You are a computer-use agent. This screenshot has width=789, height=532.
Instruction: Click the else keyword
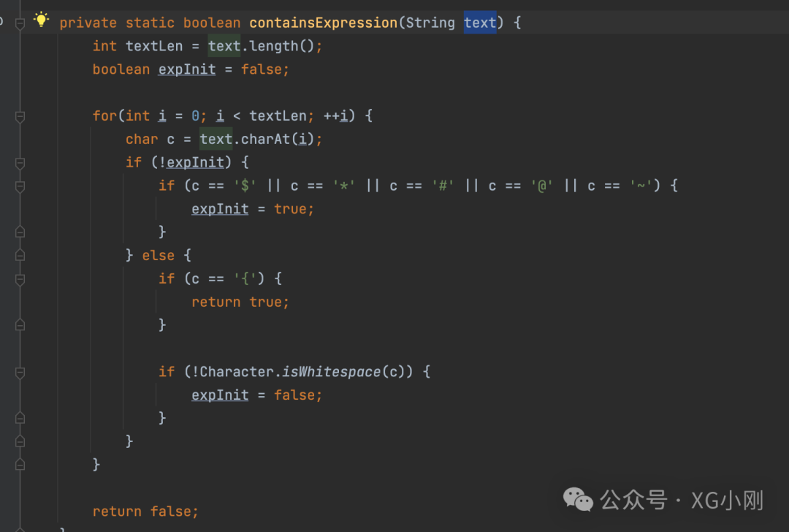[x=158, y=256]
